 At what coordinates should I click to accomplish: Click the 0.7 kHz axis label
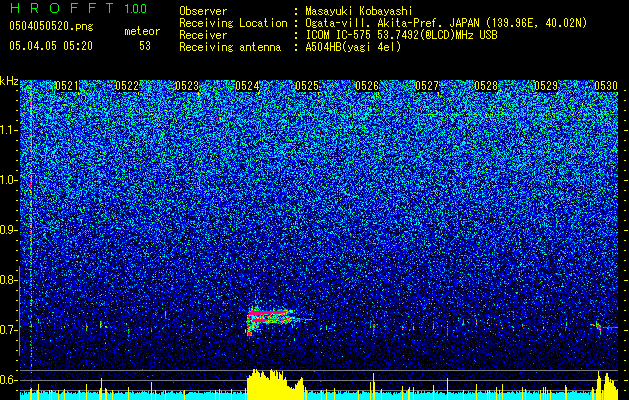8,330
